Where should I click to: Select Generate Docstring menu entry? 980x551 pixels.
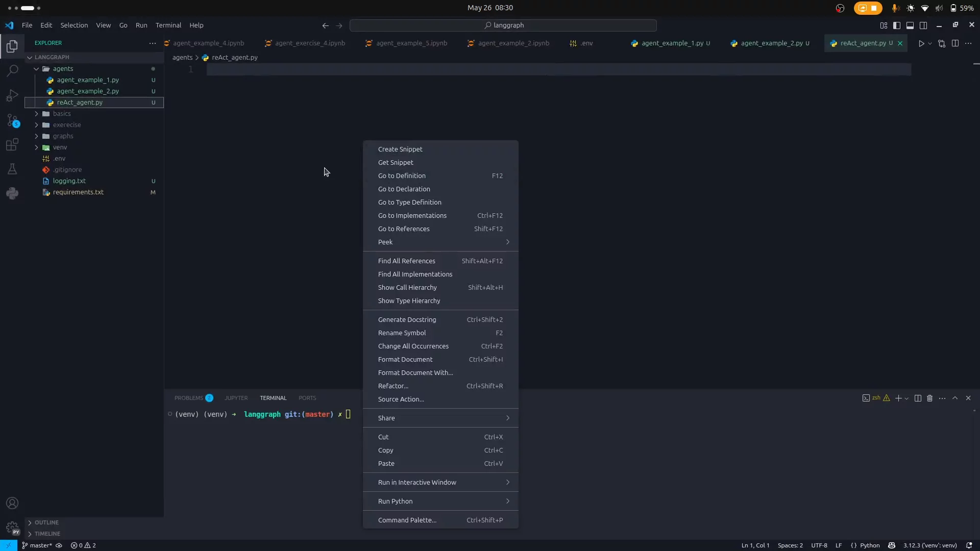tap(440, 320)
